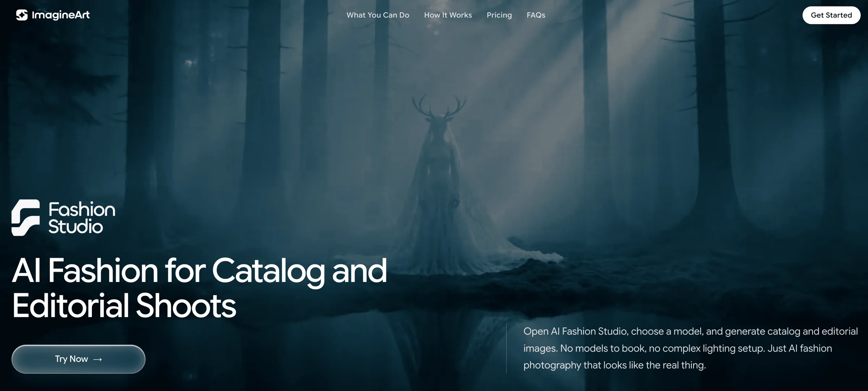Screen dimensions: 868x391
Task: Open the What You Can Do menu item
Action: tap(378, 15)
